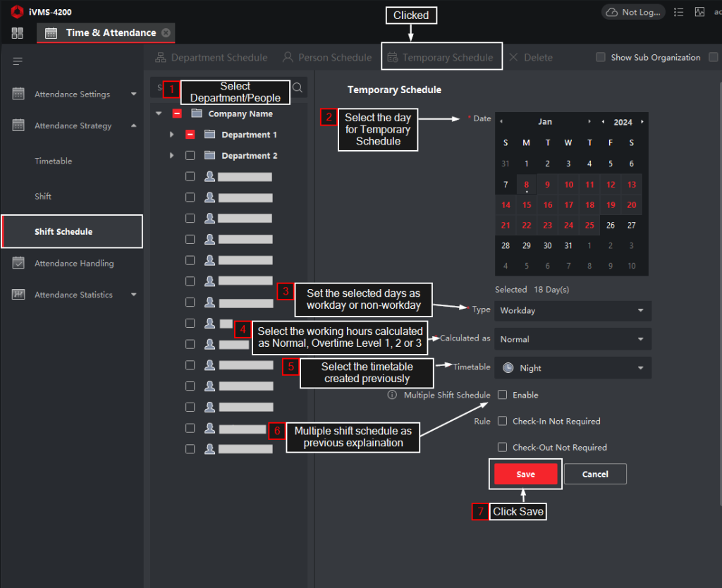Open Department Schedule from the toolbar
This screenshot has height=588, width=722.
[x=212, y=58]
